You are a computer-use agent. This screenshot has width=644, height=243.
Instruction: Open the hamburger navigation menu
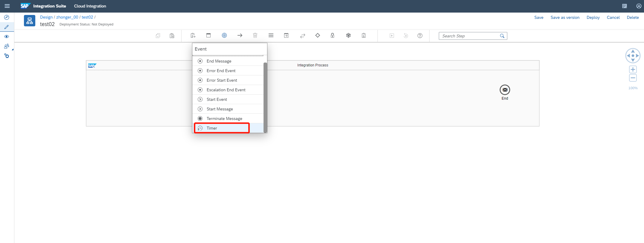7,6
